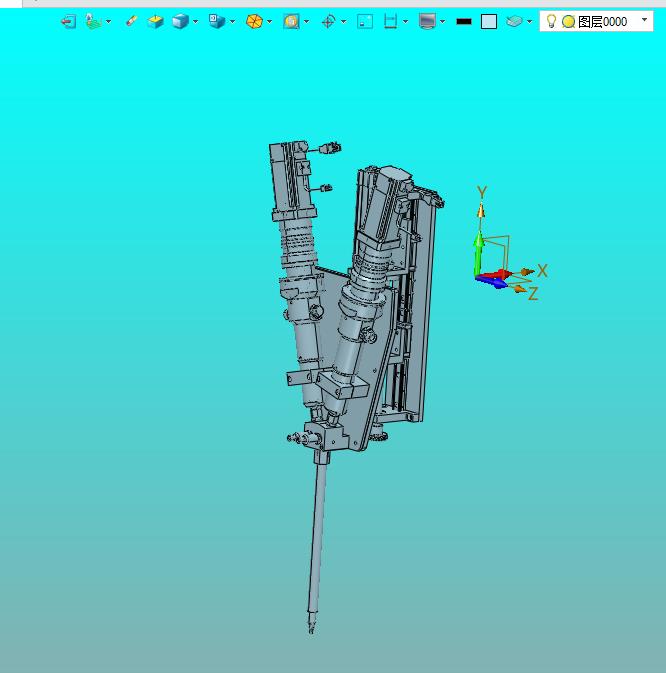Click the exit icon with the red arrow
This screenshot has height=673, width=666.
(69, 21)
